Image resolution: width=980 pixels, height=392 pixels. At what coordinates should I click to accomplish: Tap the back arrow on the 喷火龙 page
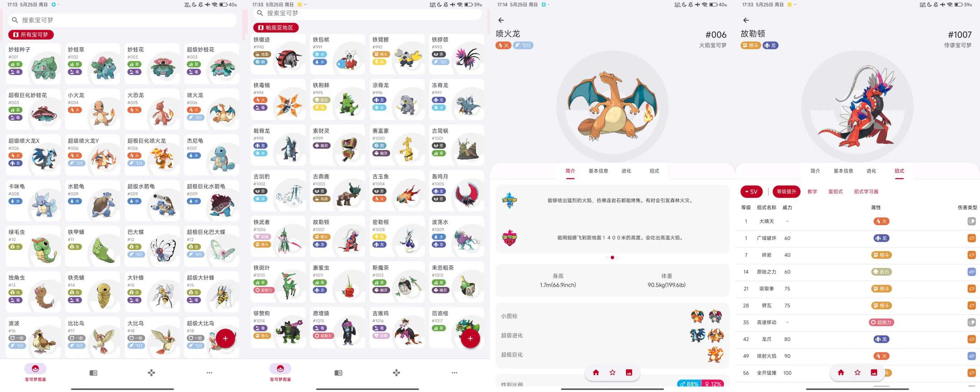click(x=501, y=20)
